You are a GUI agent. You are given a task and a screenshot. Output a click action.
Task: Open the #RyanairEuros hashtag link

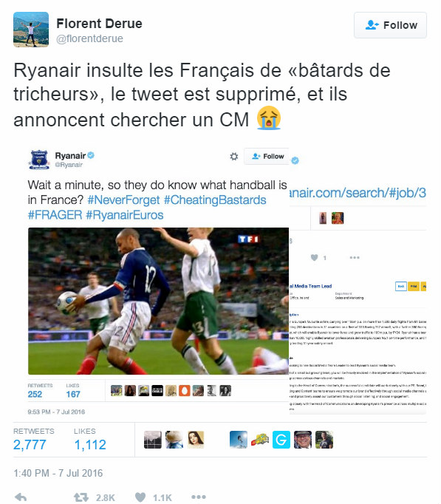pyautogui.click(x=125, y=215)
